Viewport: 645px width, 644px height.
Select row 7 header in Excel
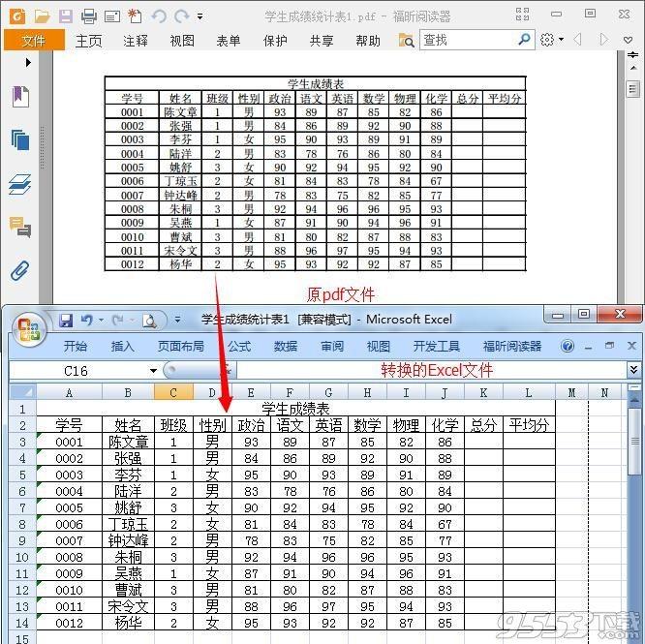coord(22,507)
